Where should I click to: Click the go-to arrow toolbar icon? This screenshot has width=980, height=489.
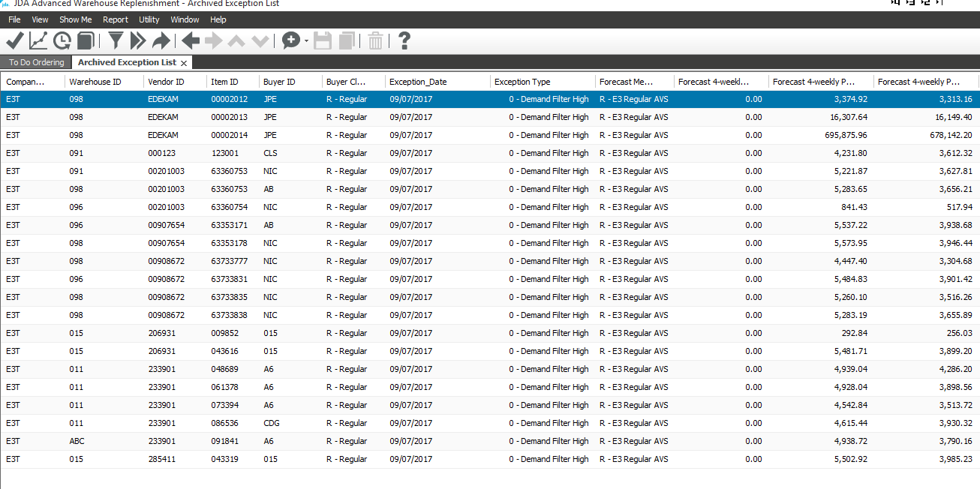point(161,41)
